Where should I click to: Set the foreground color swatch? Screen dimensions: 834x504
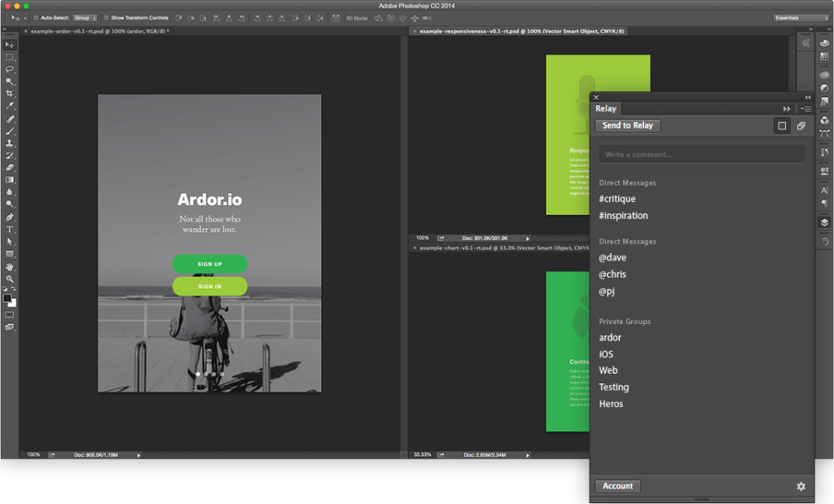coord(7,298)
